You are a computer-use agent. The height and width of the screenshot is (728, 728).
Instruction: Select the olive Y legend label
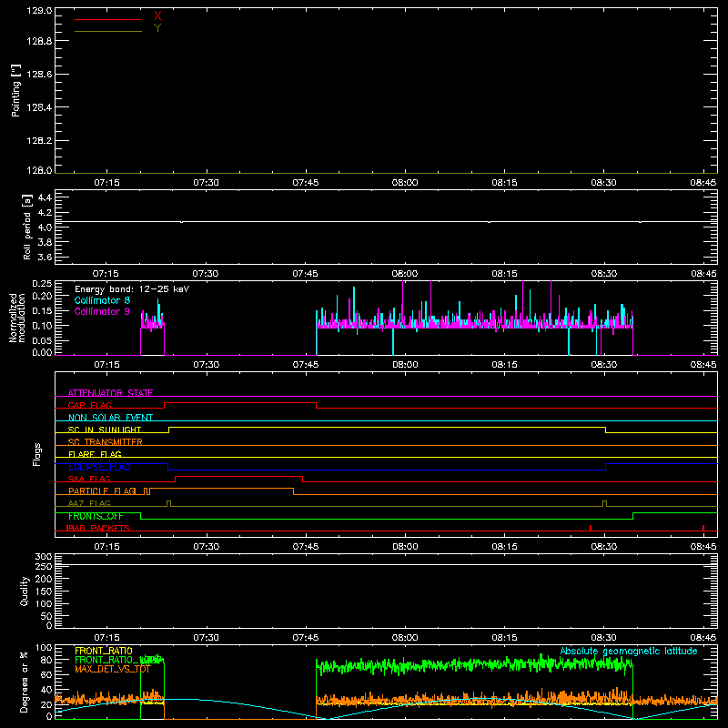point(157,28)
